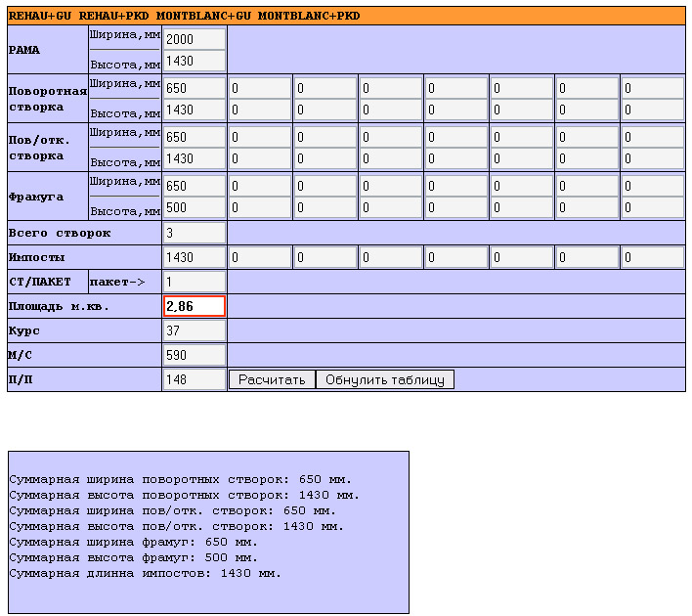
Task: Click the РАМА height input field
Action: click(x=194, y=62)
